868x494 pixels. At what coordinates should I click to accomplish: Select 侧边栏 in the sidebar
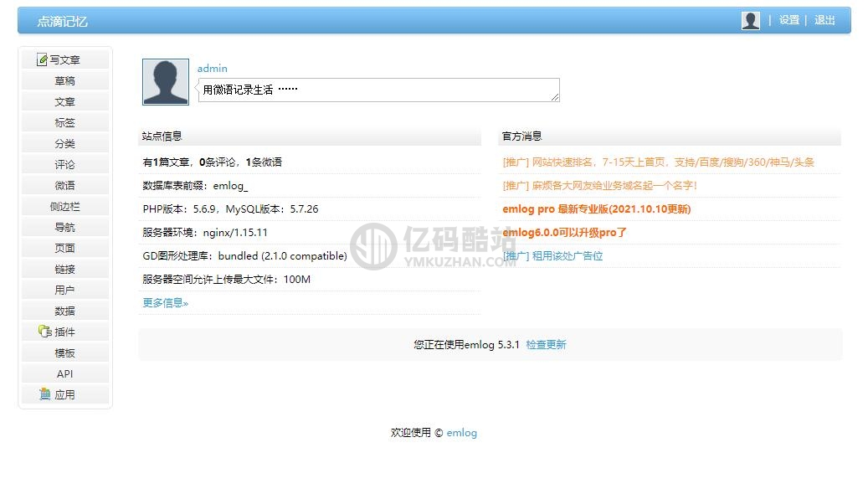click(x=64, y=207)
